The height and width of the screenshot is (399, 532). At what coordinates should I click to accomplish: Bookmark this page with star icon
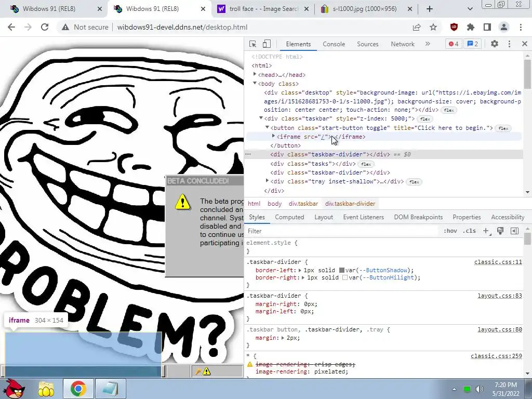[x=433, y=27]
